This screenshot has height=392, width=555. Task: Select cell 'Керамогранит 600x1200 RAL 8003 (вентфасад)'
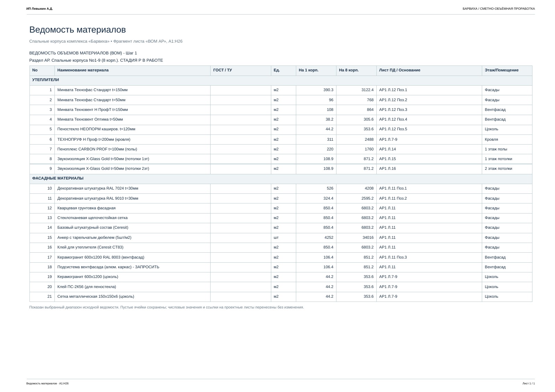click(132, 258)
